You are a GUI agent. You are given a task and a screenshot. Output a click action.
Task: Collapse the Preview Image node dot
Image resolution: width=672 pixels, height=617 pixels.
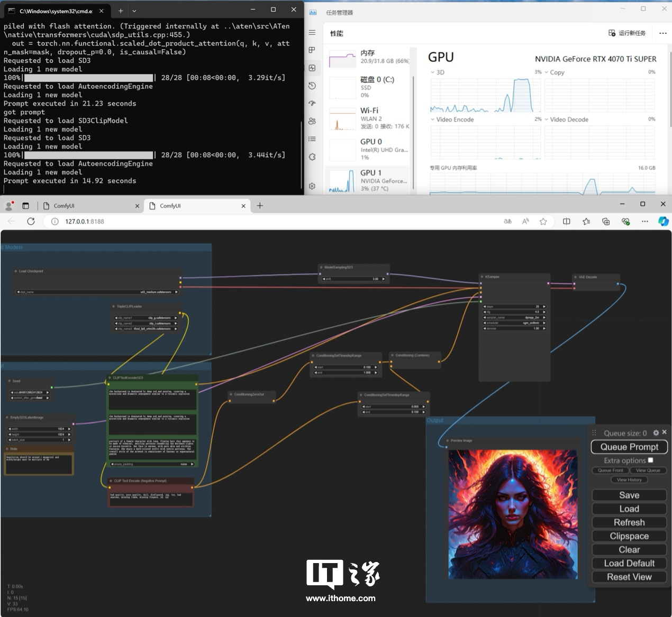tap(448, 440)
